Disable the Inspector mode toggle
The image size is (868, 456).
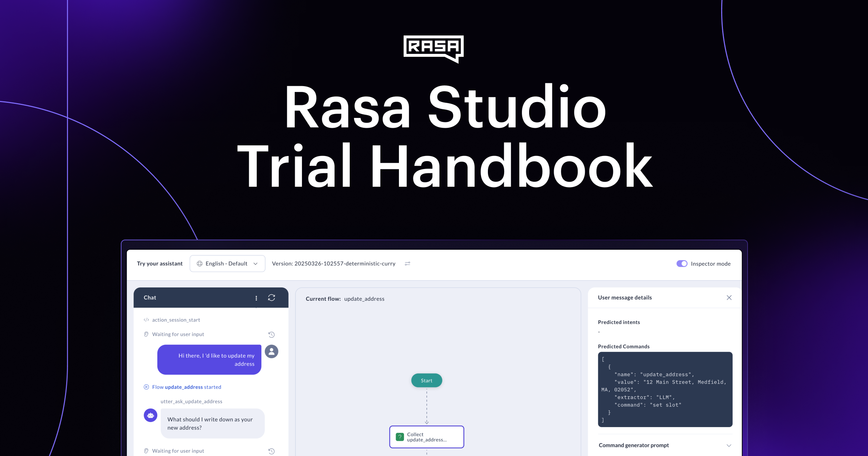coord(682,263)
